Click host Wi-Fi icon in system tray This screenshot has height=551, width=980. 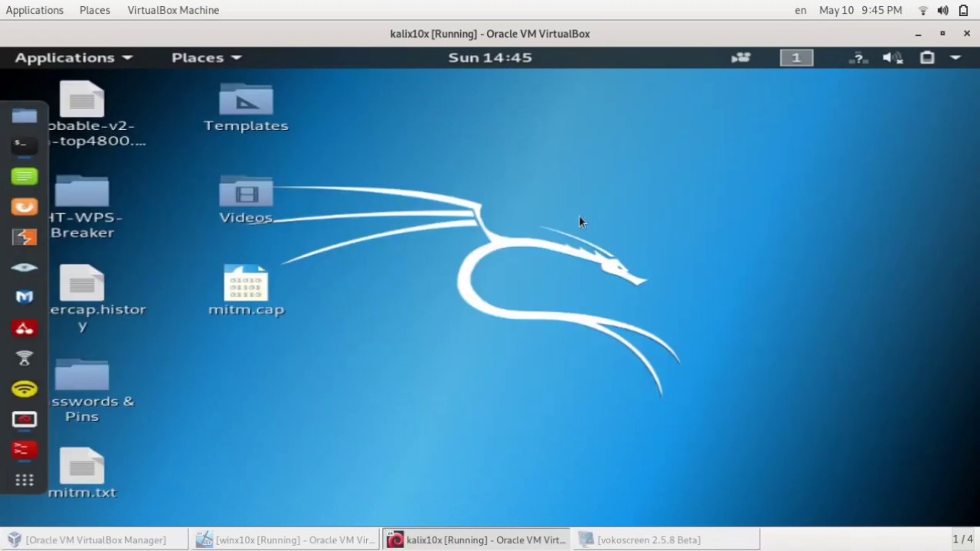point(923,10)
